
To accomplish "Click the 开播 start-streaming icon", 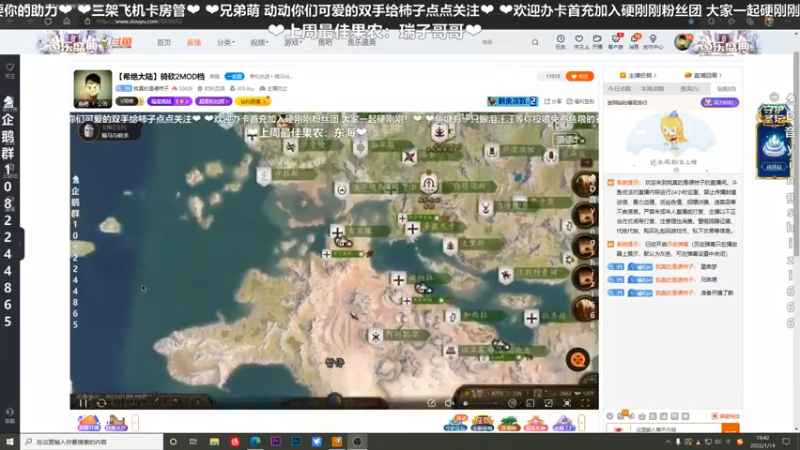I will (x=597, y=42).
